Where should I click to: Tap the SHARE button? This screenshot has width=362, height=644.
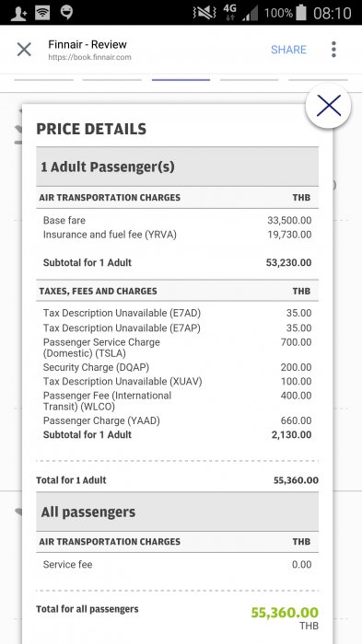288,50
